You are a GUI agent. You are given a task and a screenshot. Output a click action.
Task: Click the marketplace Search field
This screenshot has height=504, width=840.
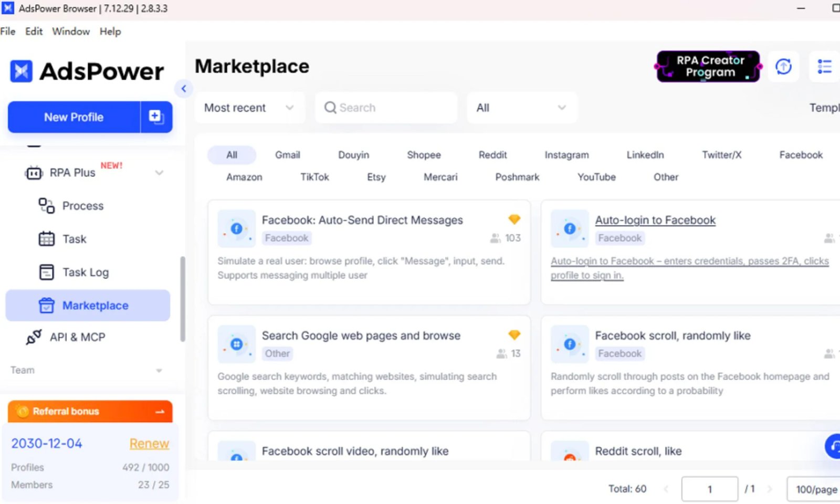tap(386, 108)
